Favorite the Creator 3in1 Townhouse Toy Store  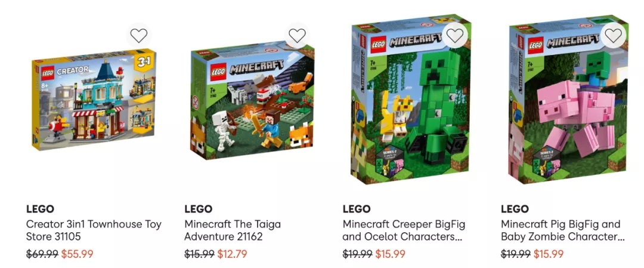[x=139, y=36]
